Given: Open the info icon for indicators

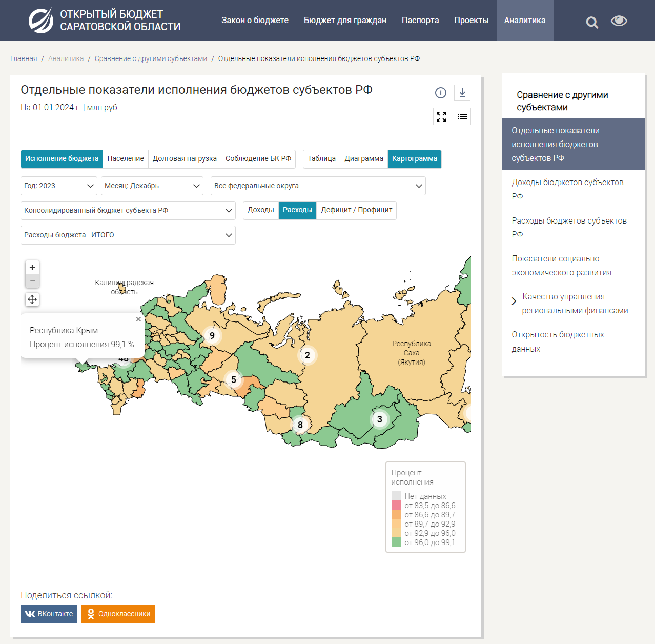Looking at the screenshot, I should tap(441, 93).
